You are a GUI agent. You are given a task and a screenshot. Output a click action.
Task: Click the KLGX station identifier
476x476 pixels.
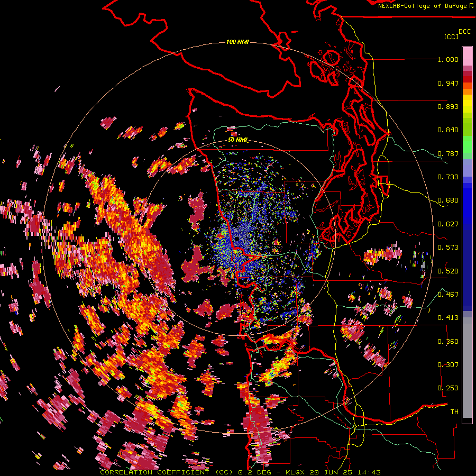click(296, 472)
